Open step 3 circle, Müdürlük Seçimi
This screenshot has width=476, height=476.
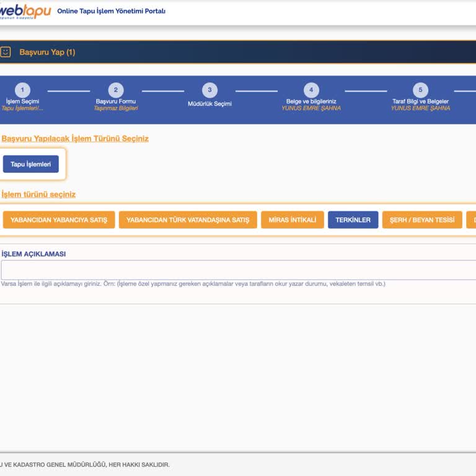(x=209, y=90)
